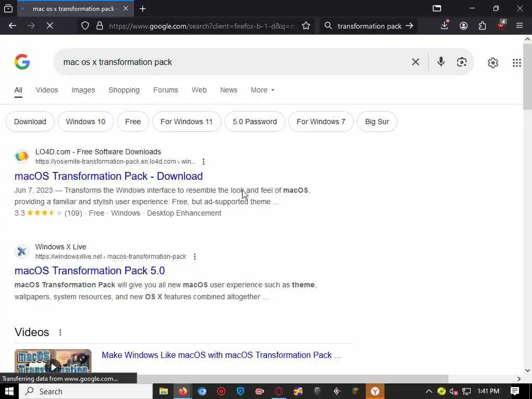Open the LO4D.com site name link
Screen dimensions: 532x399
coord(98,152)
